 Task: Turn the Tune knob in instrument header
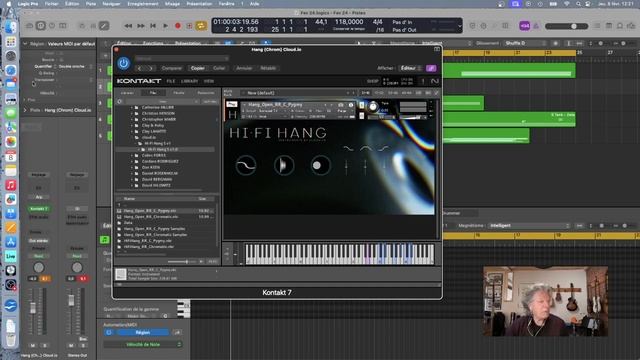(373, 107)
